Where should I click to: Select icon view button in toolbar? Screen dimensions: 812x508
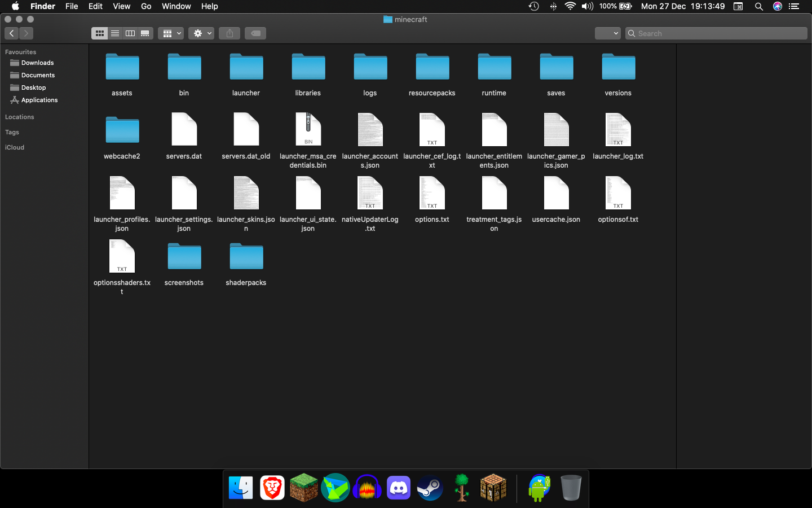[x=100, y=33]
